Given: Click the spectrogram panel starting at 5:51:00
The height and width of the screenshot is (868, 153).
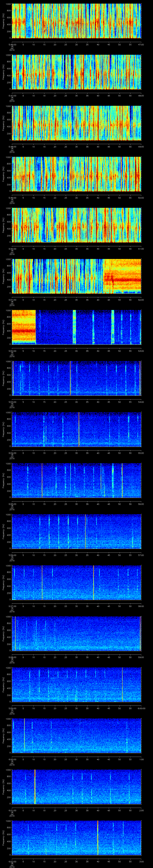Looking at the screenshot, I should pyautogui.click(x=77, y=276).
